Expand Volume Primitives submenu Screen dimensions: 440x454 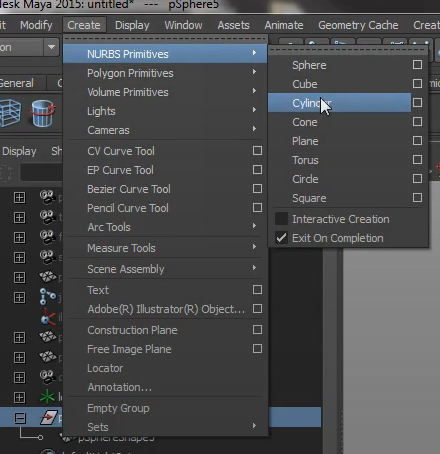[x=165, y=92]
